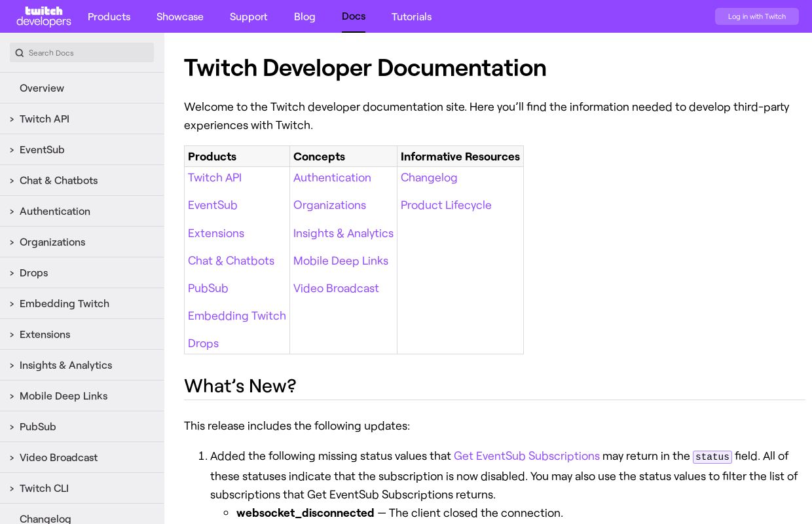
Task: Follow the Authentication table link
Action: click(x=332, y=178)
